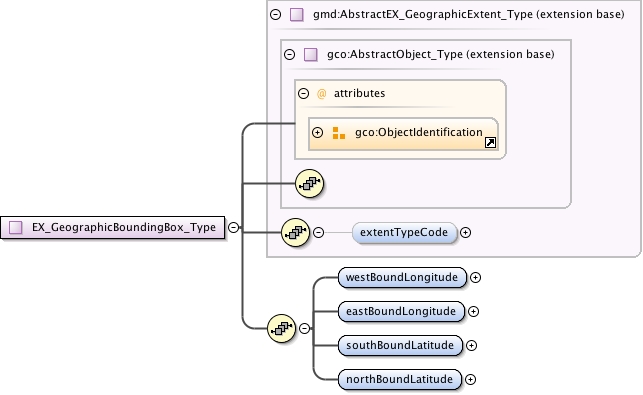The image size is (643, 395).
Task: Select the gco:ObjectIdentification label
Action: pyautogui.click(x=419, y=132)
